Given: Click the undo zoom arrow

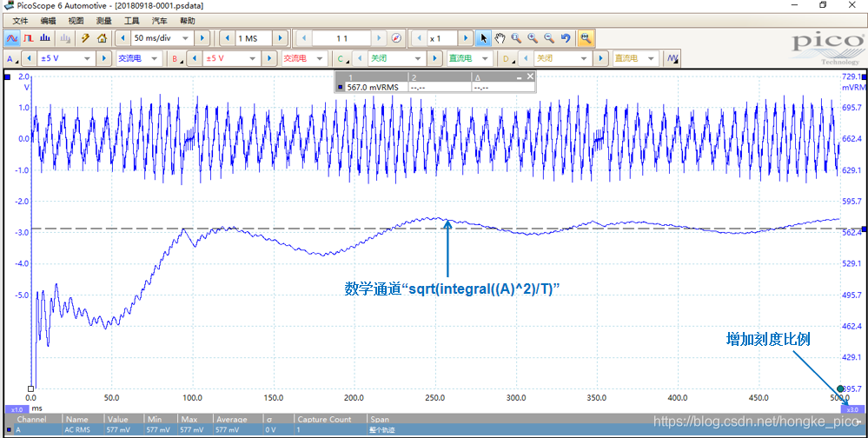Looking at the screenshot, I should (x=565, y=38).
